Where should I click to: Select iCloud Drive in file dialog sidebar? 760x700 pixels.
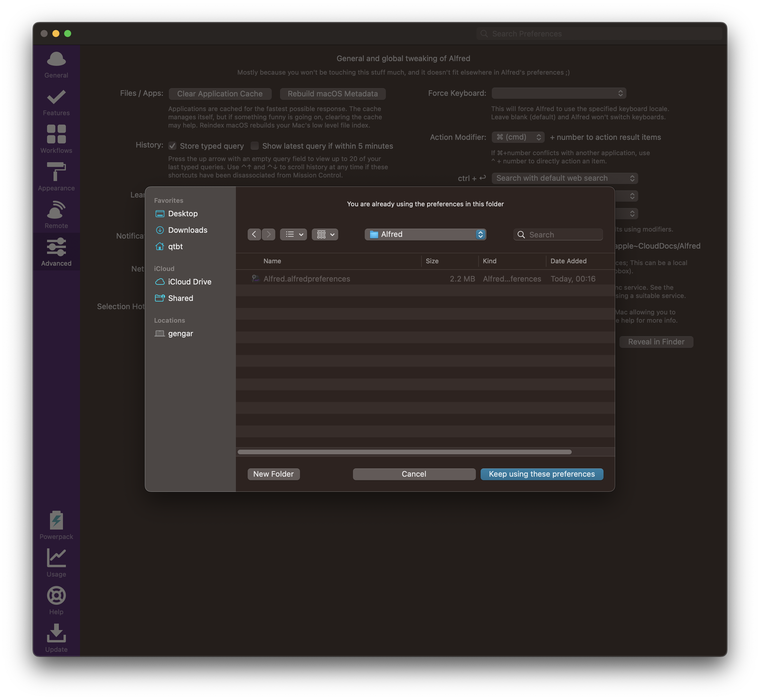point(189,282)
